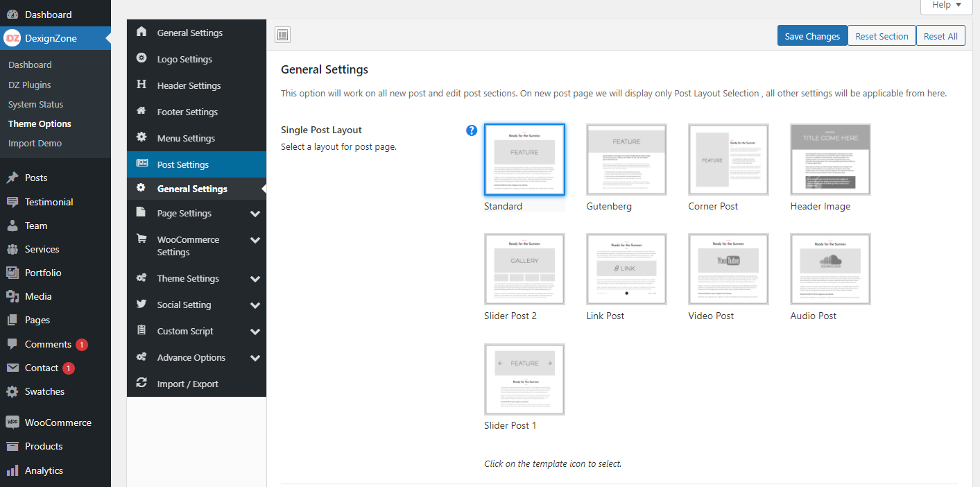This screenshot has width=980, height=487.
Task: Select the Audio Post SoundCloud thumbnail
Action: (x=830, y=270)
